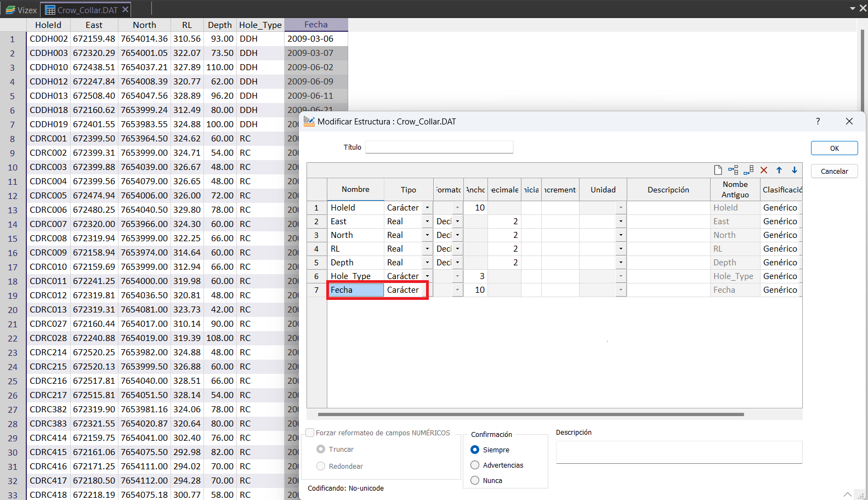Open the Tipo dropdown for HoleId
Image resolution: width=868 pixels, height=500 pixels.
tap(427, 208)
